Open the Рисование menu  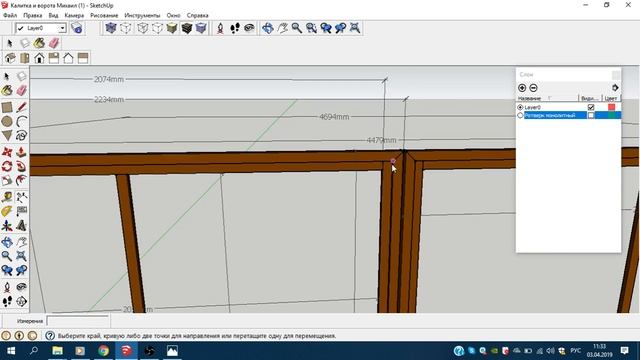104,16
